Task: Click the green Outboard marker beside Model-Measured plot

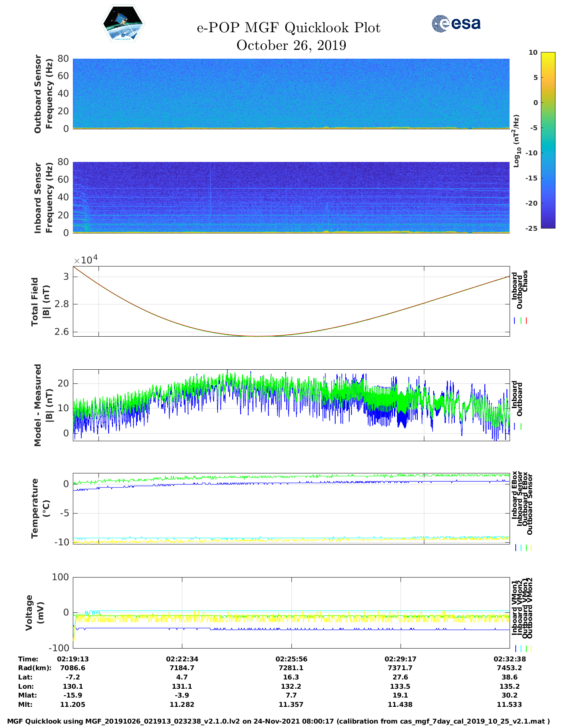Action: [x=521, y=427]
